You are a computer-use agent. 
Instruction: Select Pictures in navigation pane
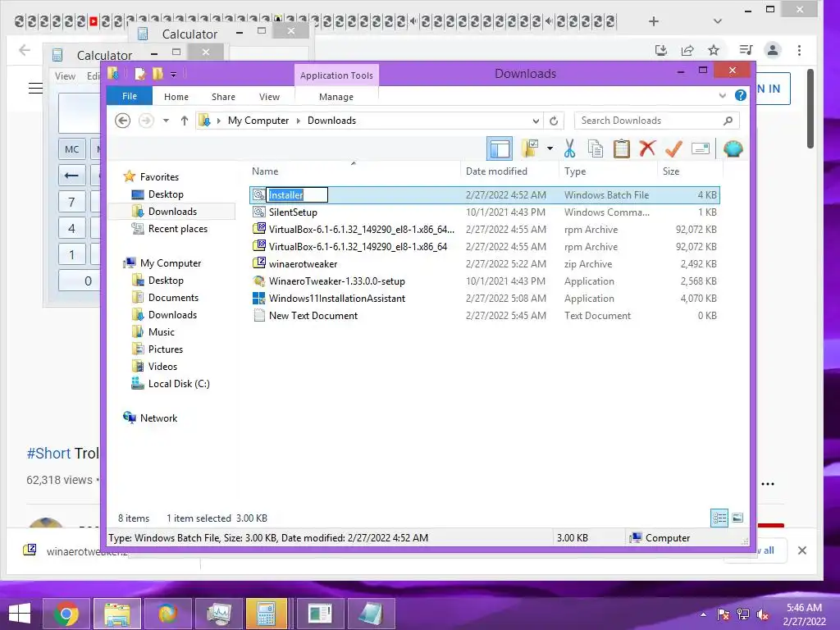tap(166, 349)
